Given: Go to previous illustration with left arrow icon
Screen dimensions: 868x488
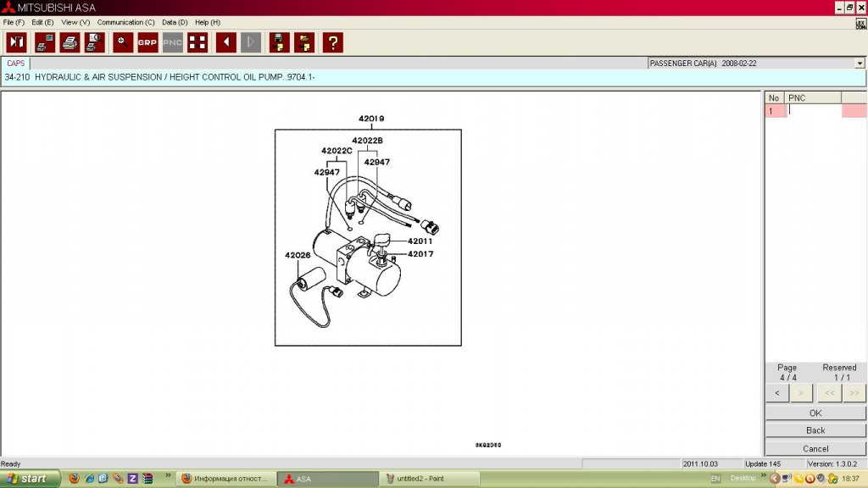Looking at the screenshot, I should [x=225, y=42].
